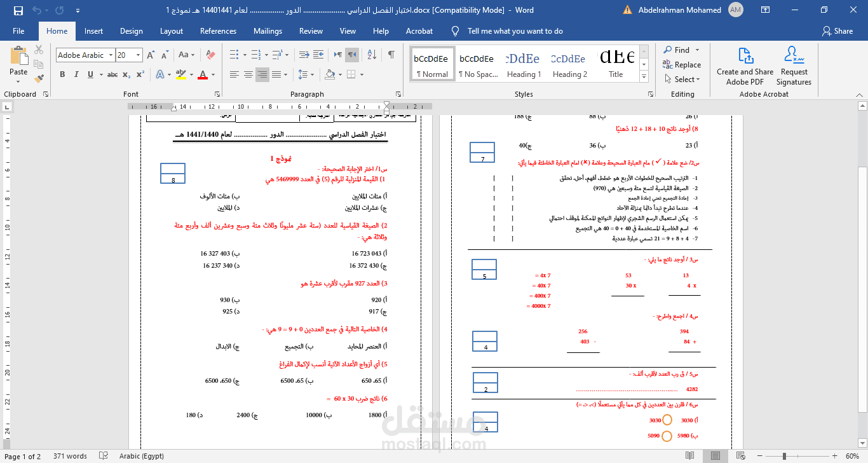Open the bullets list dropdown arrow

pyautogui.click(x=244, y=55)
